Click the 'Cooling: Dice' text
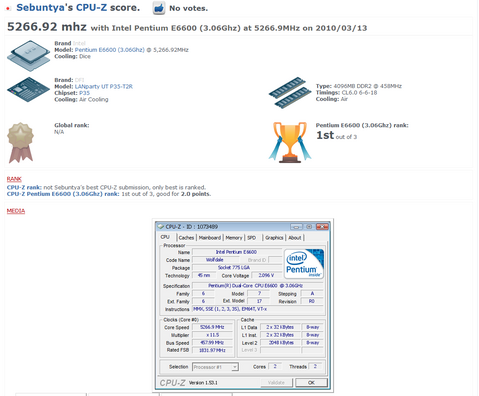 (x=73, y=56)
